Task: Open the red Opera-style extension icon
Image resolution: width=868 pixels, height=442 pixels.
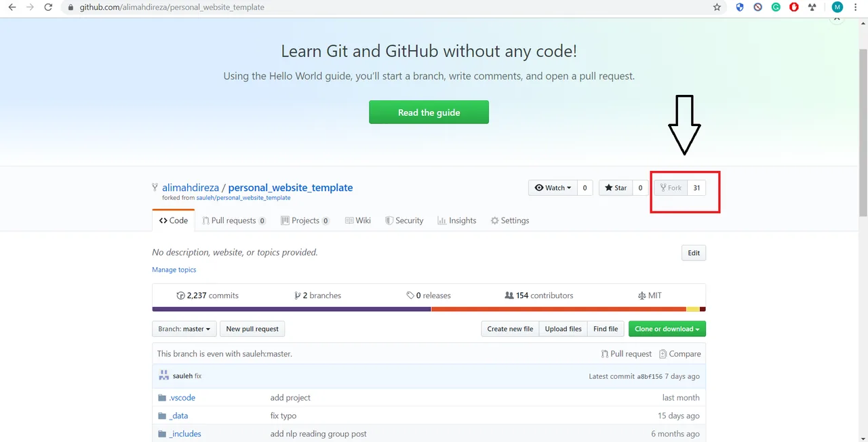Action: pos(794,7)
